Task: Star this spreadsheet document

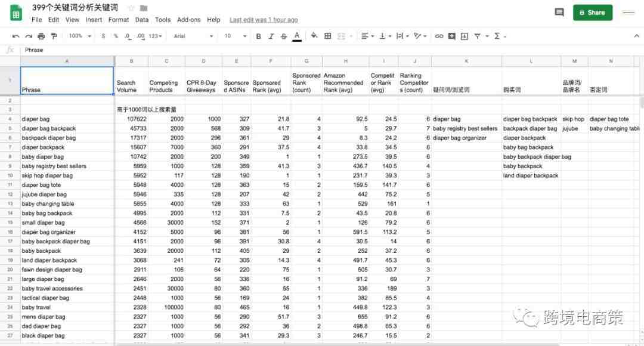Action: coord(129,8)
